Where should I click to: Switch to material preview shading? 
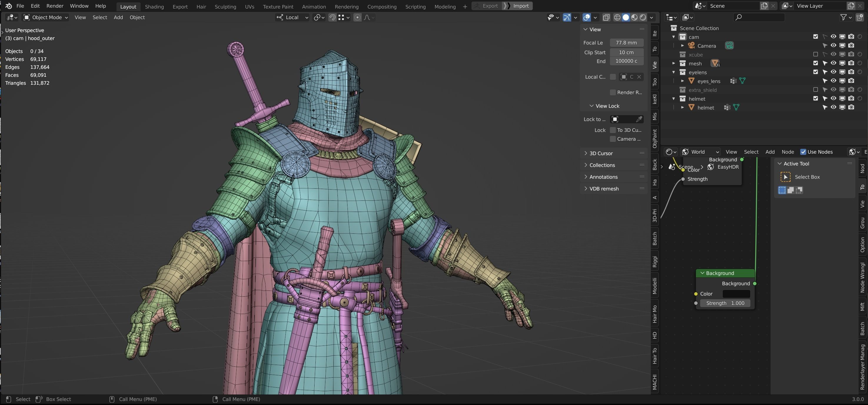pyautogui.click(x=634, y=17)
